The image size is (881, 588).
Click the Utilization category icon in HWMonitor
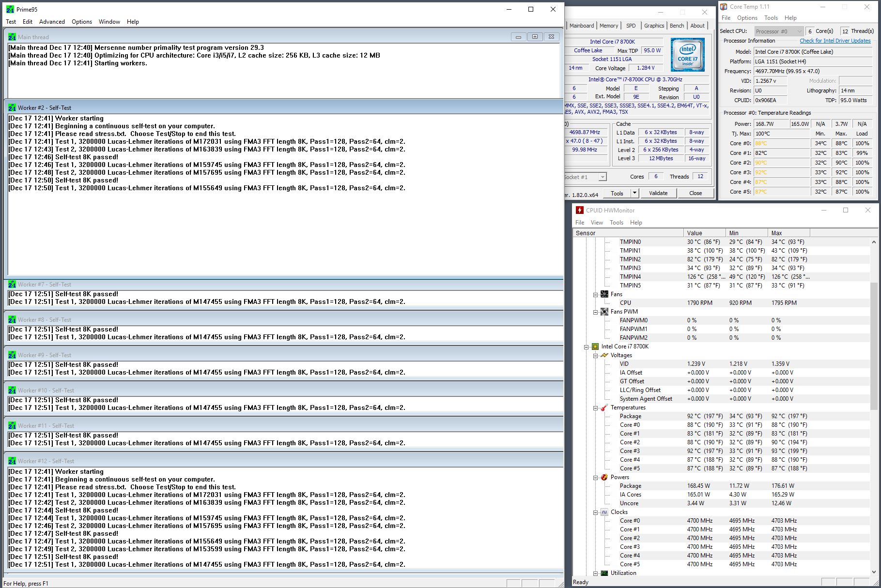coord(604,573)
